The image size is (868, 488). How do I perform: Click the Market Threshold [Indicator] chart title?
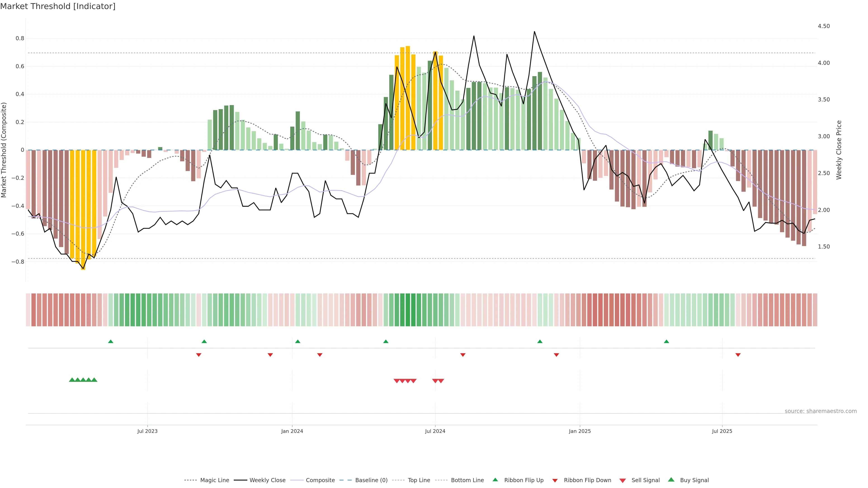pyautogui.click(x=58, y=6)
